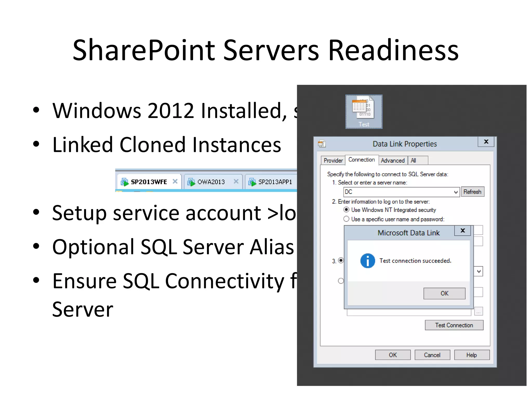Screen dimensions: 532x399
Task: Expand the server name dropdown arrow
Action: 456,192
